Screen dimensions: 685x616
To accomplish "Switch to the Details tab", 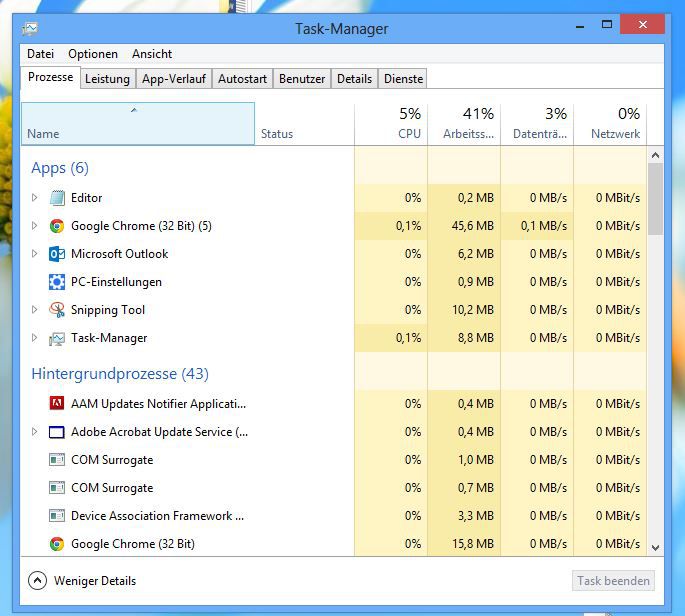I will (x=354, y=79).
